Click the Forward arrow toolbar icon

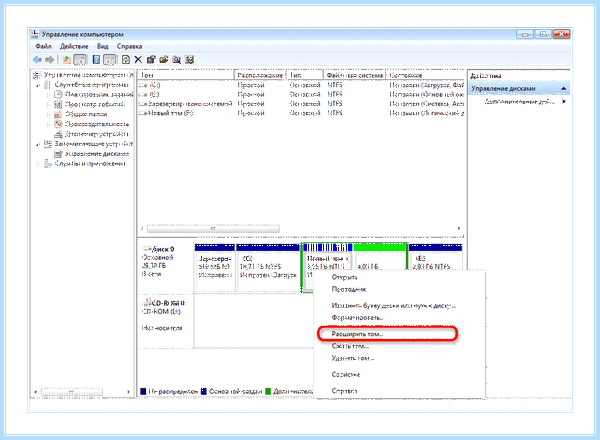pyautogui.click(x=49, y=60)
